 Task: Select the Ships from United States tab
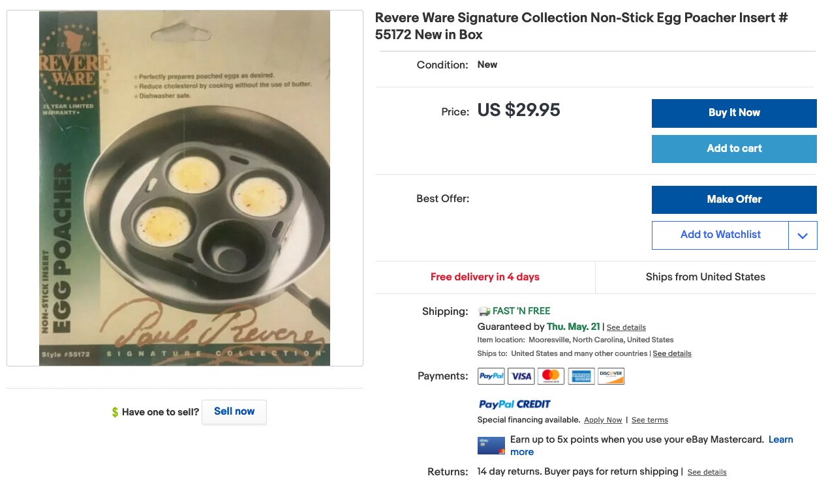(x=705, y=276)
